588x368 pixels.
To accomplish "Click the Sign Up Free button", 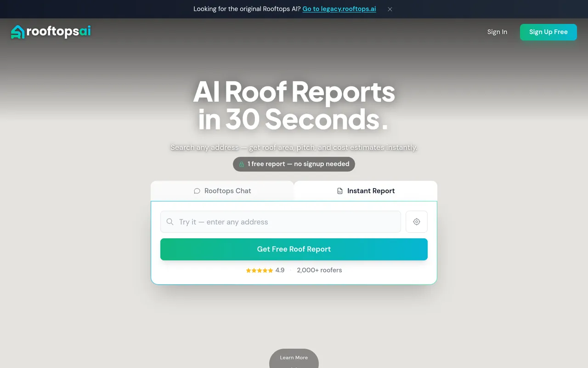I will tap(548, 32).
